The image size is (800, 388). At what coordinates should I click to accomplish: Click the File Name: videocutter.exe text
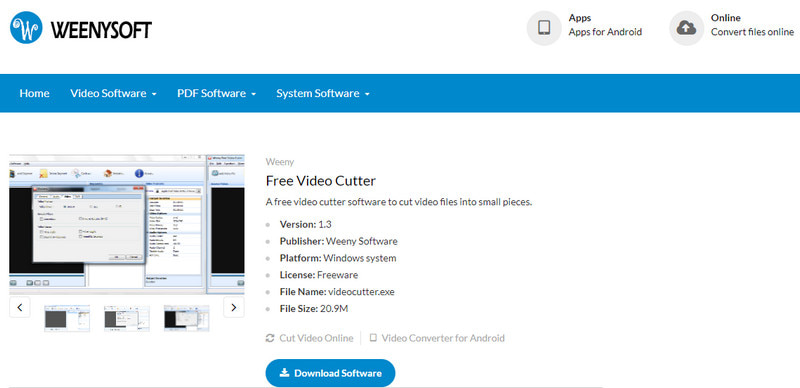click(337, 292)
